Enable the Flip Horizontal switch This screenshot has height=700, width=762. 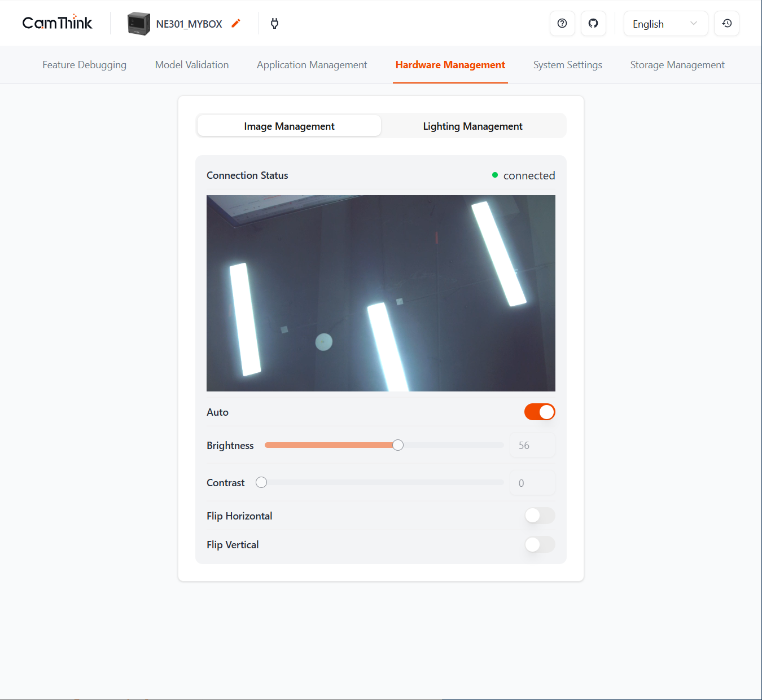coord(540,516)
